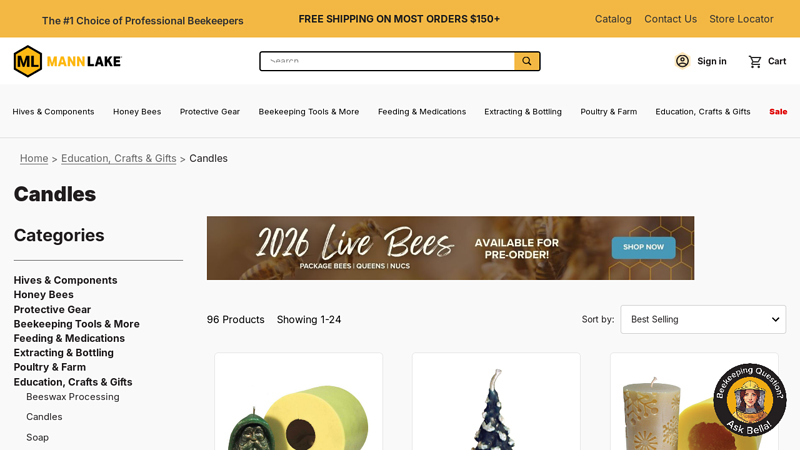Click the search magnifier button

(x=527, y=61)
